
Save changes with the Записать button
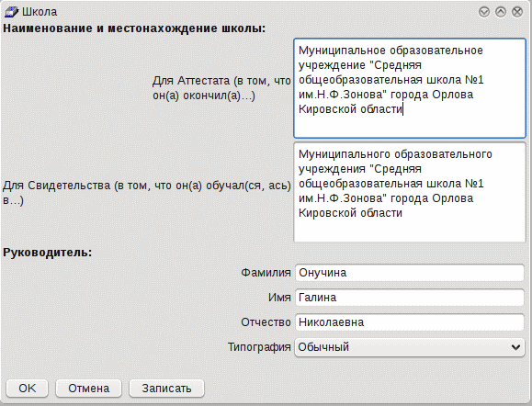pyautogui.click(x=166, y=388)
